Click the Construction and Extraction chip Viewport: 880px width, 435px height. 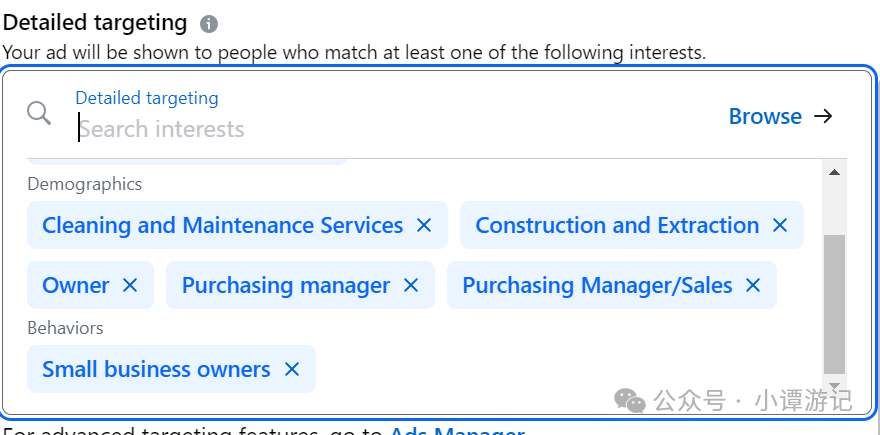pyautogui.click(x=617, y=225)
